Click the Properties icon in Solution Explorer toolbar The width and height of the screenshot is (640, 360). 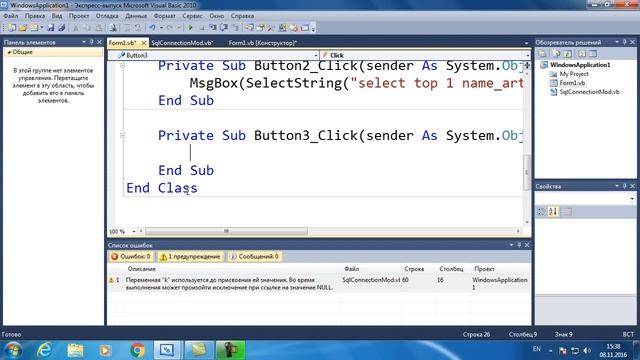coord(542,53)
